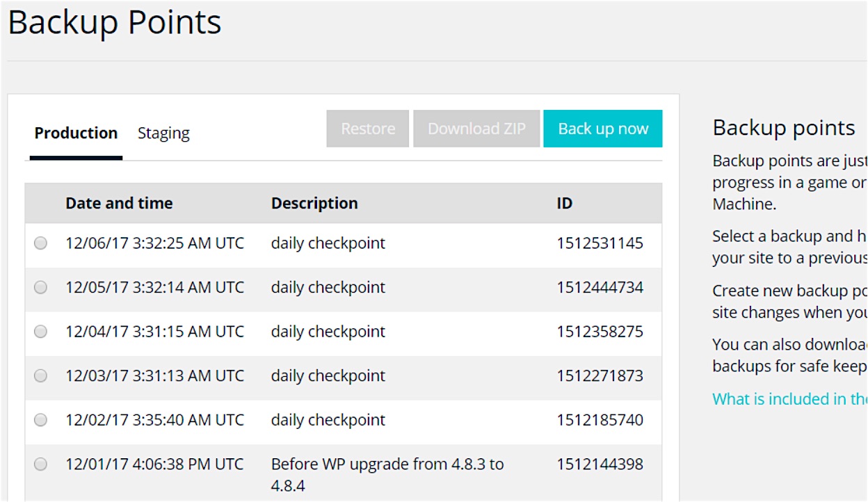Click the date 12/01/17 4:06:38 PM UTC
This screenshot has width=868, height=502.
pos(155,464)
